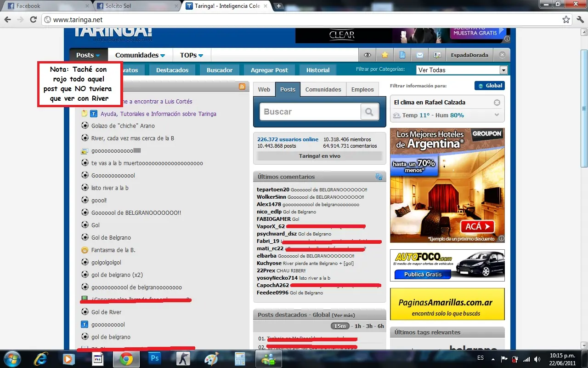The image size is (588, 368).
Task: Select the Comunidades search tab
Action: (323, 89)
